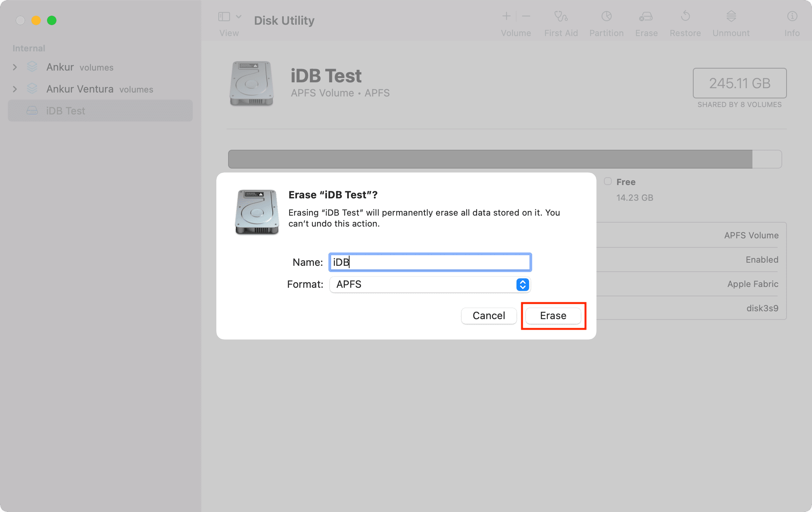This screenshot has width=812, height=512.
Task: Click Cancel in the erase dialog
Action: point(489,316)
